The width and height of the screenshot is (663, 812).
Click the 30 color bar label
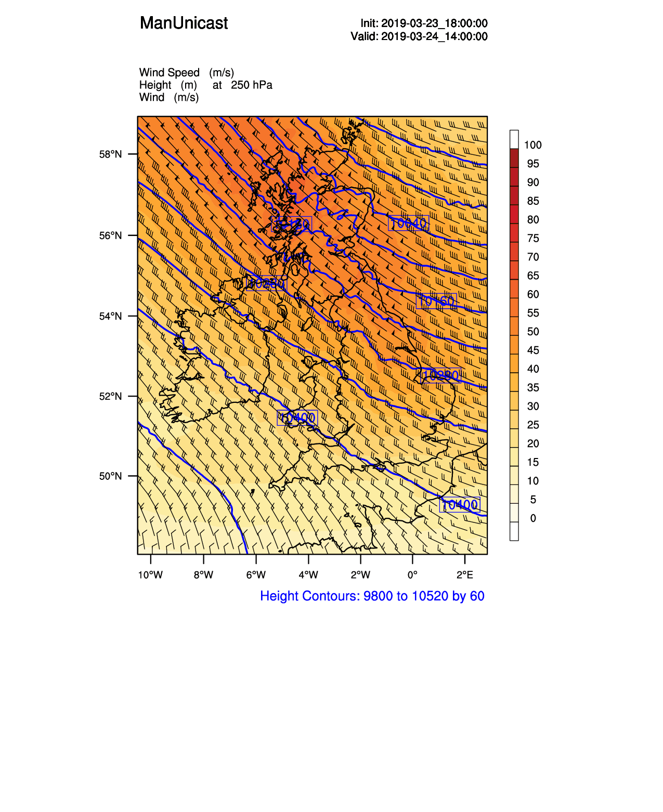point(533,407)
